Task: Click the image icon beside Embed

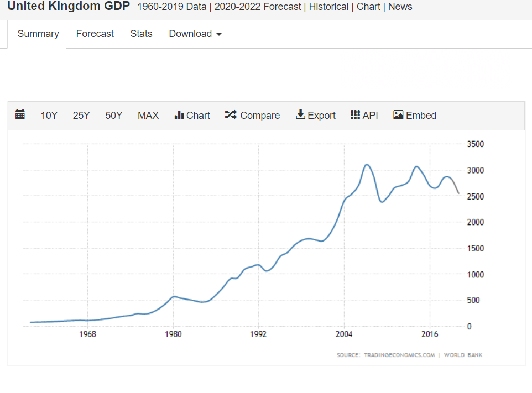Action: [398, 115]
